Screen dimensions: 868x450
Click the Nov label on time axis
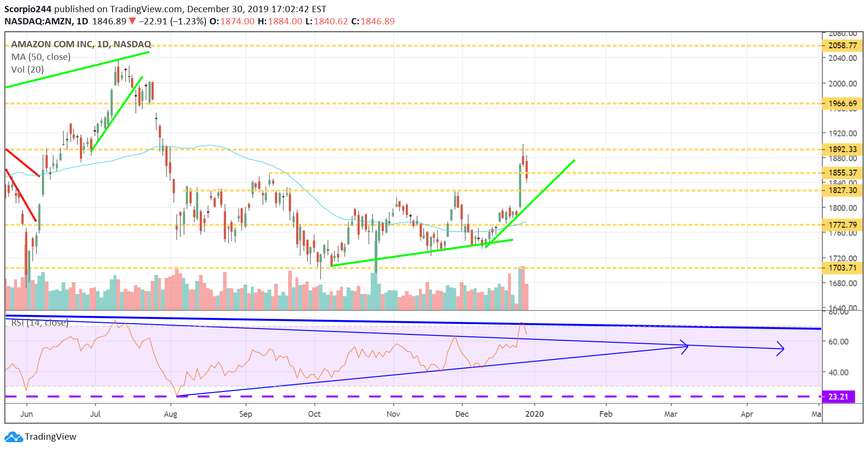point(393,414)
